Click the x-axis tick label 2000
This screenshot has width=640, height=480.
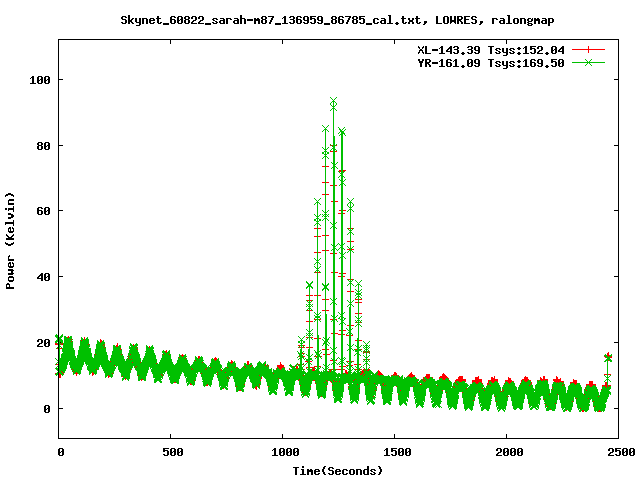509,452
